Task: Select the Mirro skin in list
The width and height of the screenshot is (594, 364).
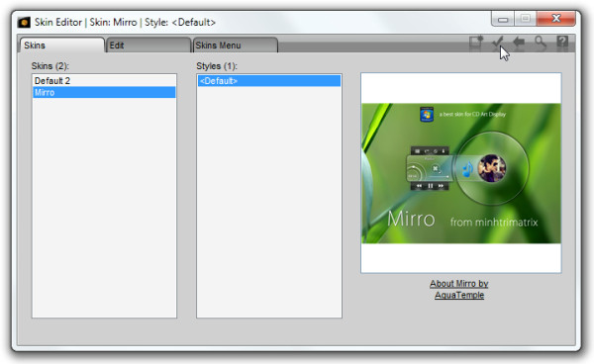Action: [104, 92]
